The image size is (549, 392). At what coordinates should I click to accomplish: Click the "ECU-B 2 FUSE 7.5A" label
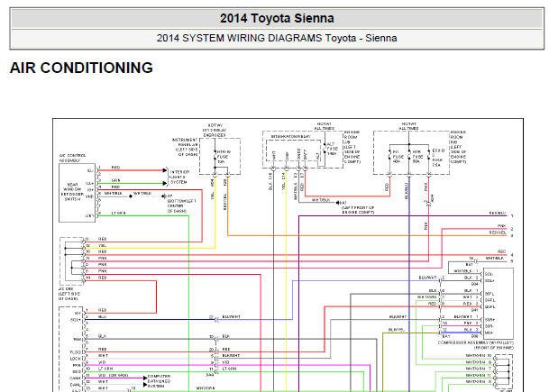click(437, 158)
